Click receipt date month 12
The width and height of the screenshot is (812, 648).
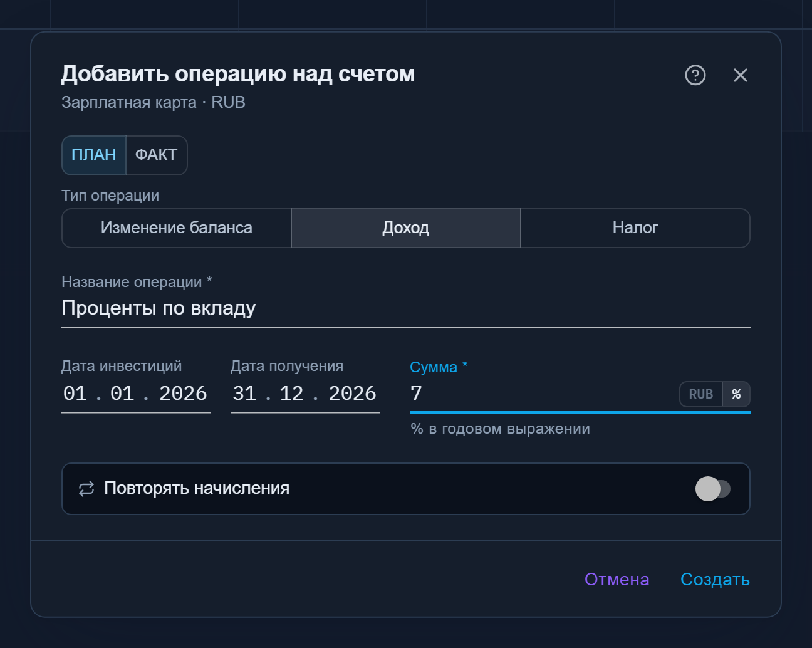[x=291, y=394]
